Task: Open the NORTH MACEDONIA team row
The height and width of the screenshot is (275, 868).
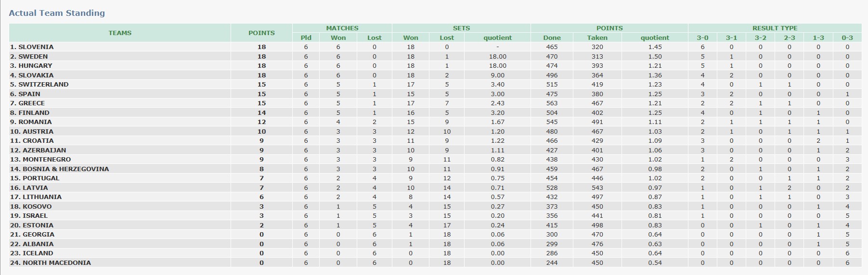Action: tap(435, 263)
